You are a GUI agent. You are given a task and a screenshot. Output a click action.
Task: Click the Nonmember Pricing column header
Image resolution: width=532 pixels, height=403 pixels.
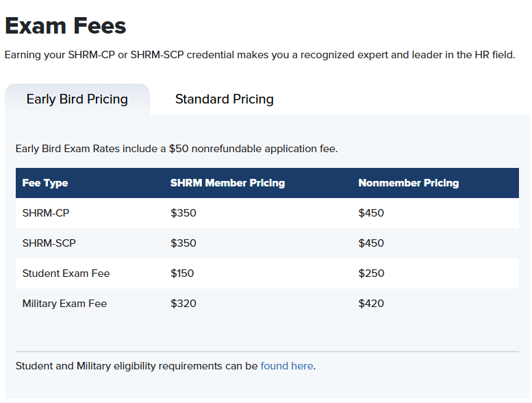pyautogui.click(x=409, y=183)
